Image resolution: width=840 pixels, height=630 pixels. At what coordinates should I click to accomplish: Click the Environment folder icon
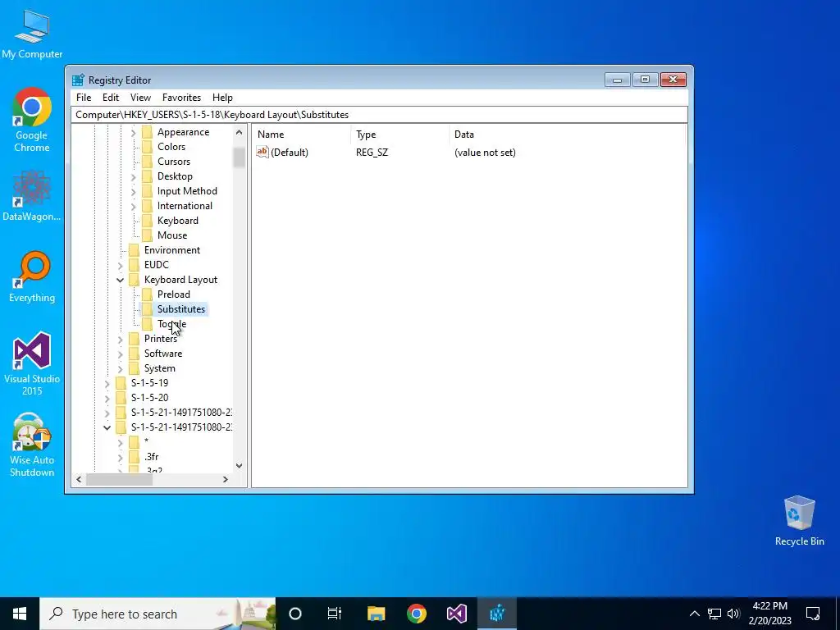(x=134, y=250)
